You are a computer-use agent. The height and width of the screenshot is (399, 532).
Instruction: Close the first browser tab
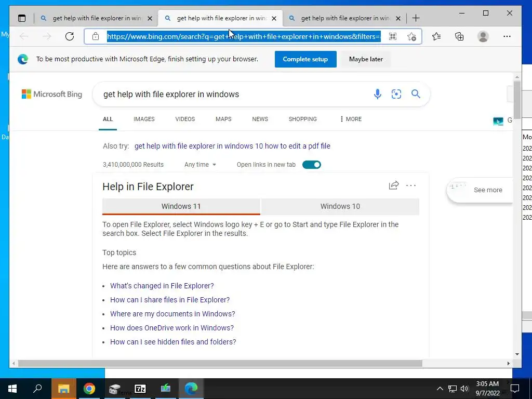click(x=150, y=18)
